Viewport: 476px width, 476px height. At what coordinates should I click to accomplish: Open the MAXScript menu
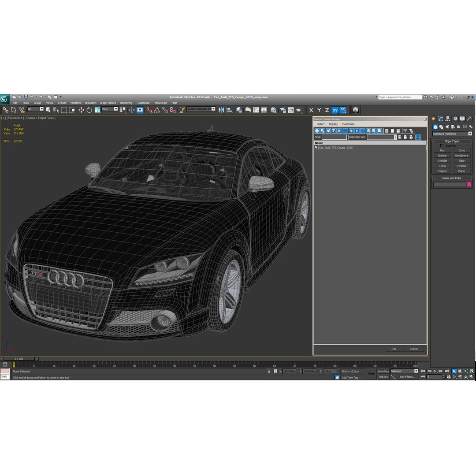(160, 103)
